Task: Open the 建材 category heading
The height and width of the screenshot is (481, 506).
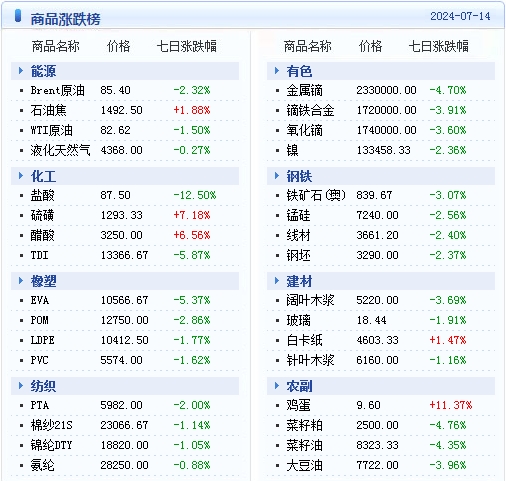Action: coord(299,281)
